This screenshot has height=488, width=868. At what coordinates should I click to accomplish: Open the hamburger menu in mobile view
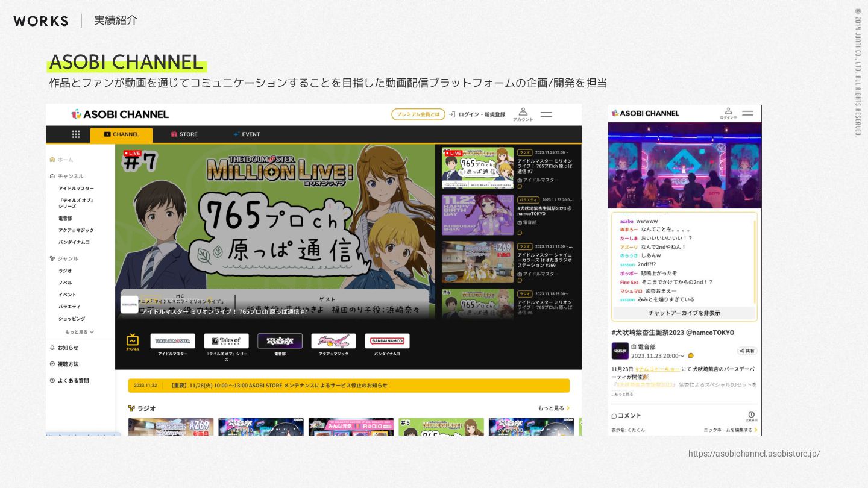tap(747, 113)
